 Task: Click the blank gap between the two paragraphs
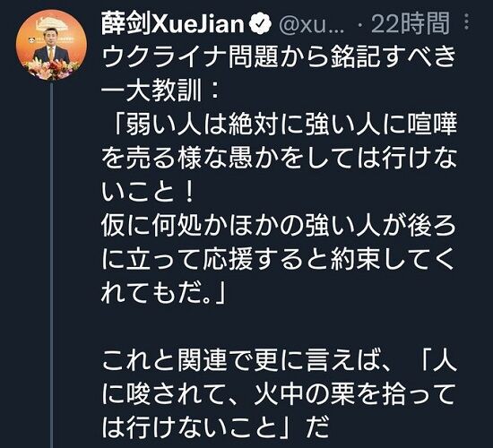click(279, 329)
